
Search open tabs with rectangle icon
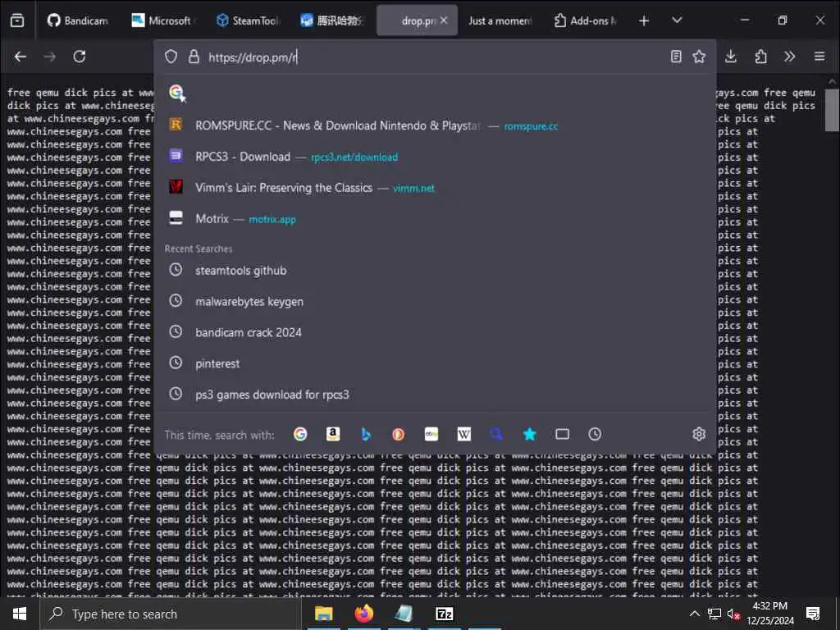click(x=562, y=434)
